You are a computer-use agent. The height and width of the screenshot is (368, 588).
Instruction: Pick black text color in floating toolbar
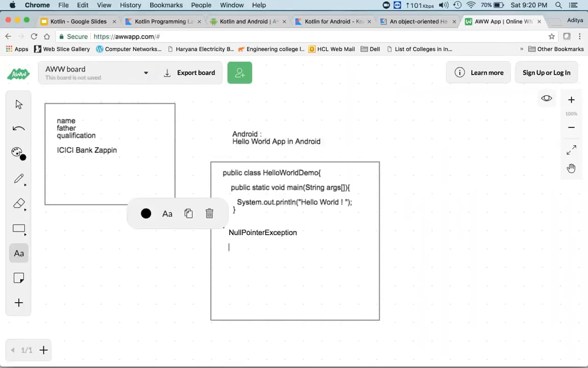point(146,213)
